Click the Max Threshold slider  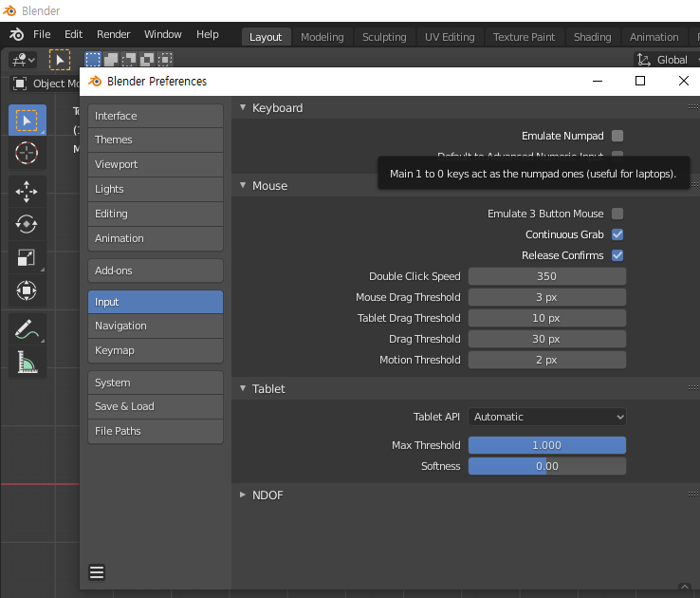pyautogui.click(x=547, y=445)
